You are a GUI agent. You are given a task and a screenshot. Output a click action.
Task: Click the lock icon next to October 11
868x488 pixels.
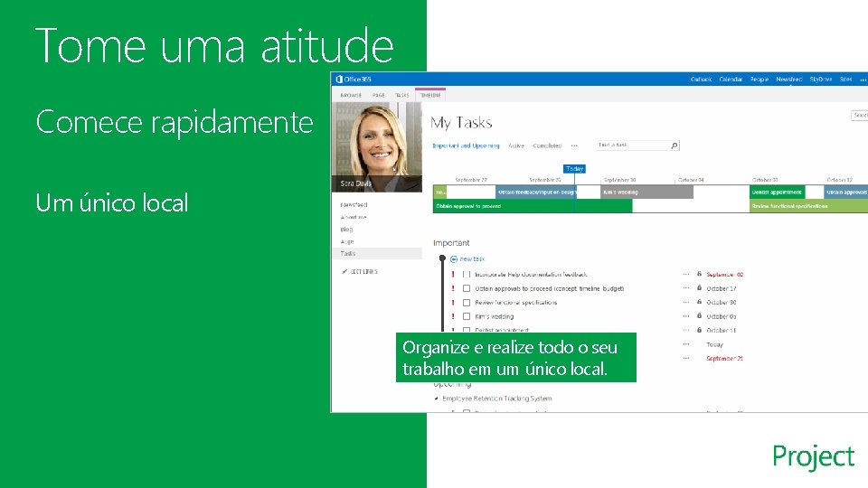coord(699,330)
